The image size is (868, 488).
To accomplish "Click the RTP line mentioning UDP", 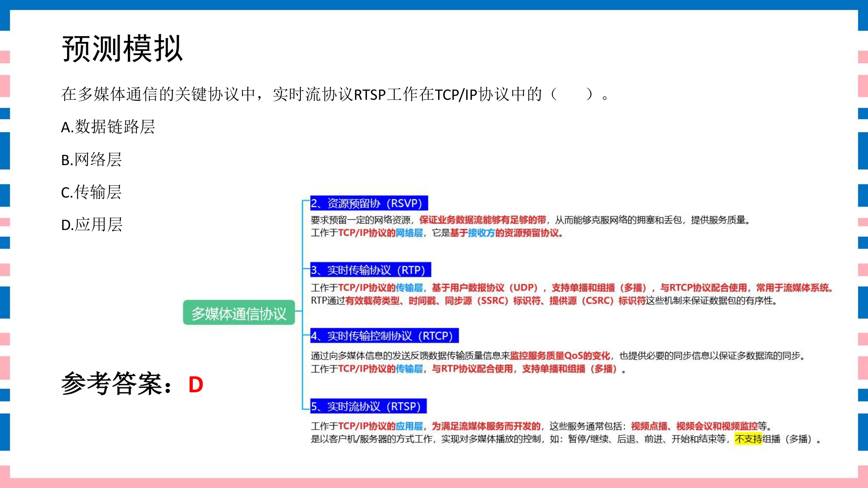I will tap(572, 288).
